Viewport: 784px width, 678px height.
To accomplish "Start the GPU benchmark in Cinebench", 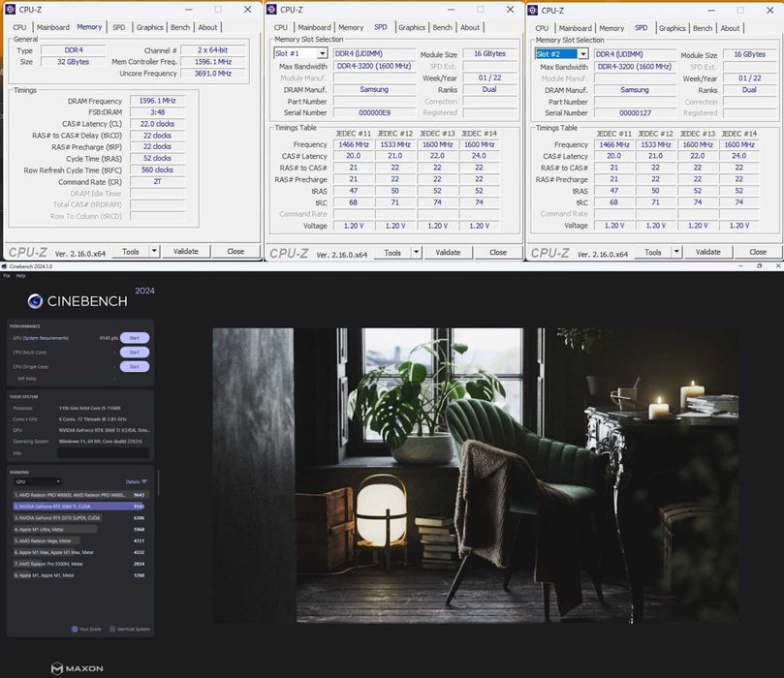I will (135, 338).
